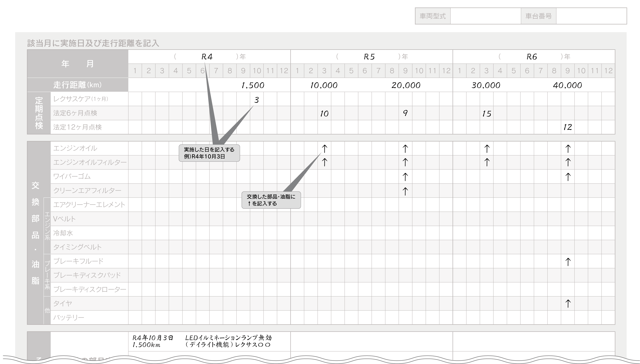
Task: Click the 走行距離(km) header cell
Action: [78, 85]
